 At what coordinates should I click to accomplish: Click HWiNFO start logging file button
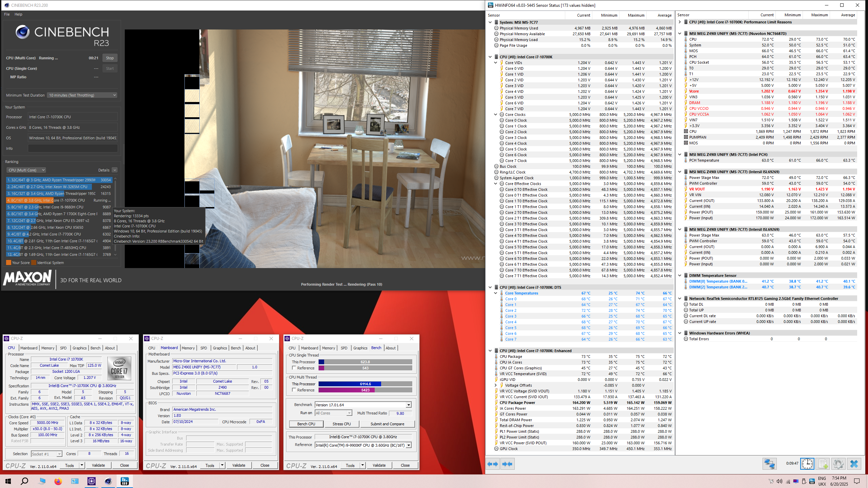823,464
